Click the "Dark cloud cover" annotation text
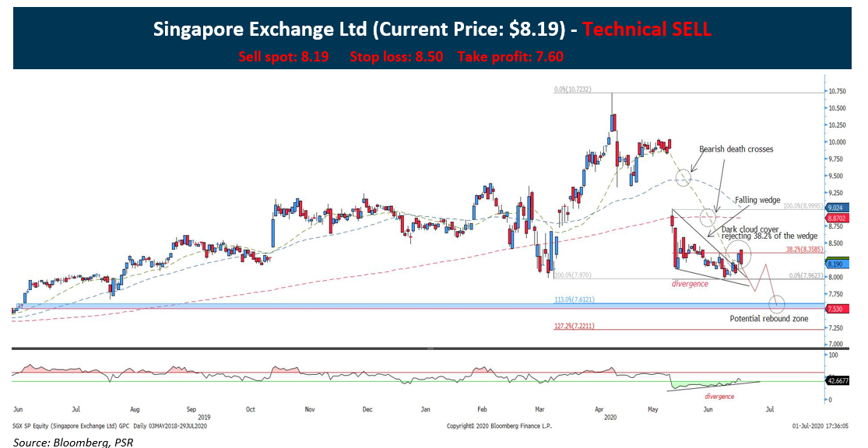This screenshot has height=448, width=868. click(x=750, y=229)
